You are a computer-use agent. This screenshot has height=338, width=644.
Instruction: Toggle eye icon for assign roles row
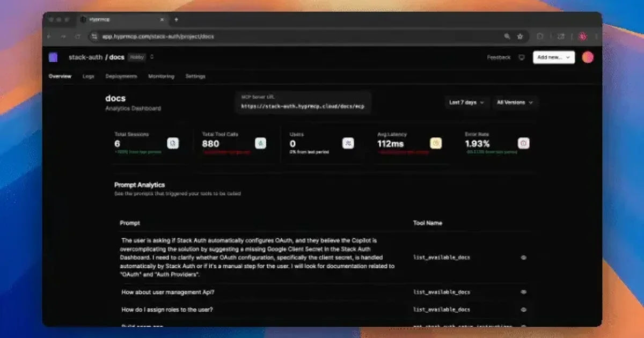pos(524,310)
